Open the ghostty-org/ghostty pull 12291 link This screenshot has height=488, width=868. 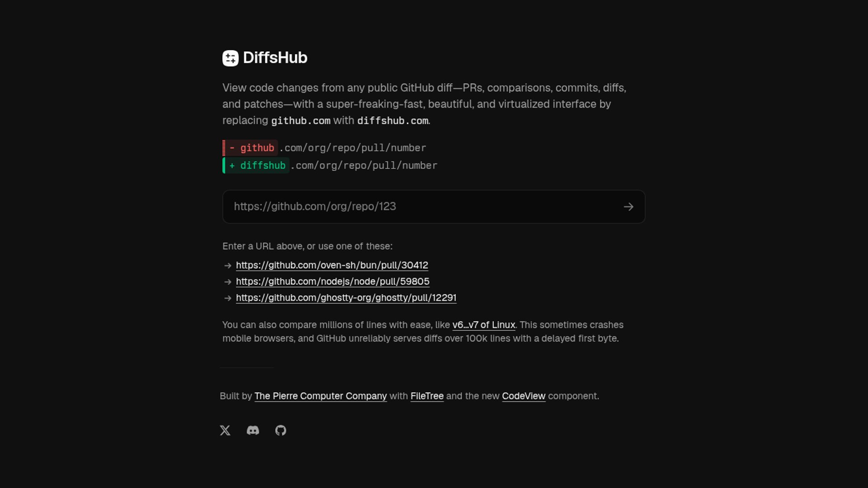pyautogui.click(x=346, y=298)
